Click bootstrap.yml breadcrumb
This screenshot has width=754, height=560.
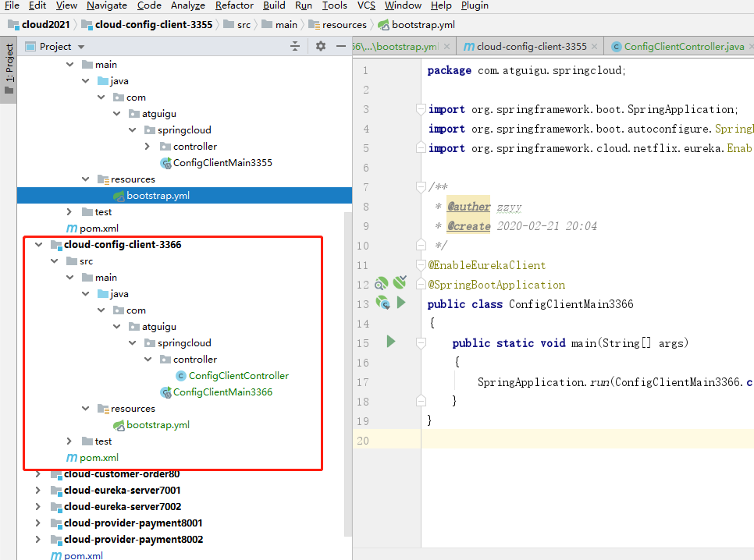417,24
